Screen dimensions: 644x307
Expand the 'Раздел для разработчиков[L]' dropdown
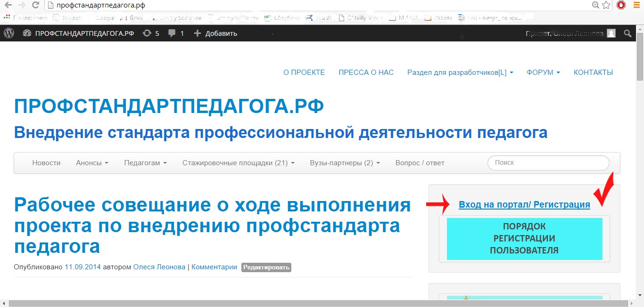(460, 73)
